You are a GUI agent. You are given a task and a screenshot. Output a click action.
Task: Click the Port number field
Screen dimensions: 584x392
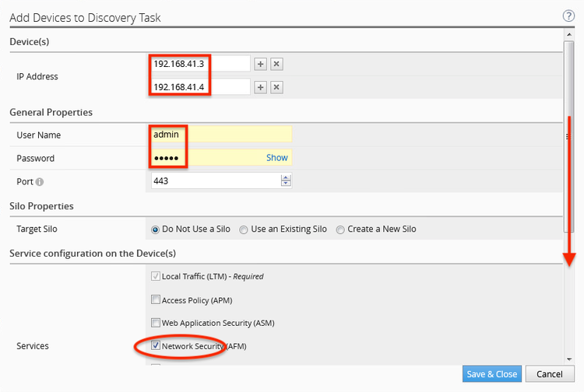click(215, 181)
